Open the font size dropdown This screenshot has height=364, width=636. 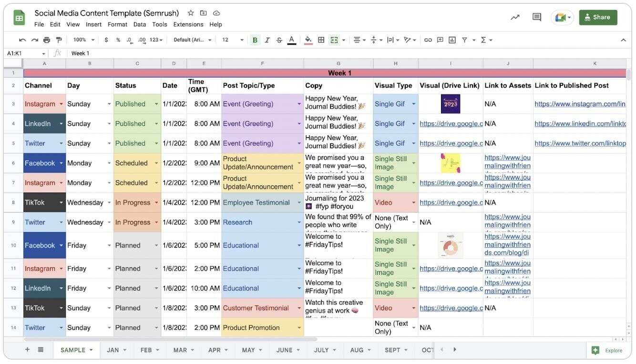[x=242, y=40]
